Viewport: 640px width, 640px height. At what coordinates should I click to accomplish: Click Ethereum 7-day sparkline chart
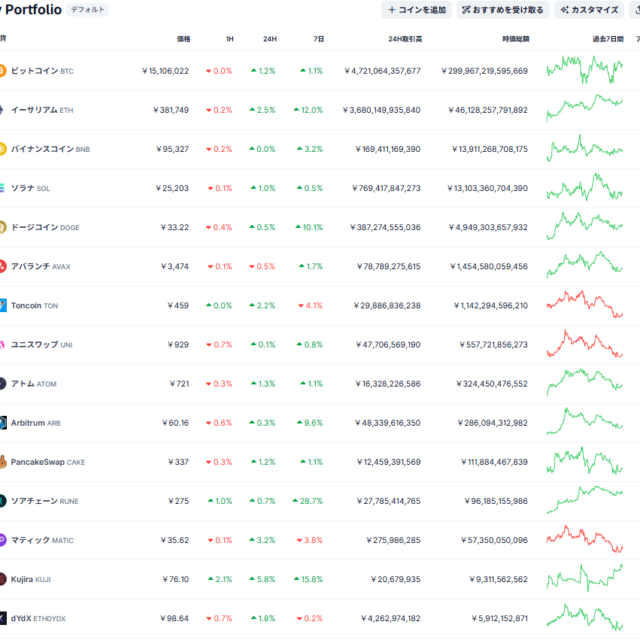[584, 108]
